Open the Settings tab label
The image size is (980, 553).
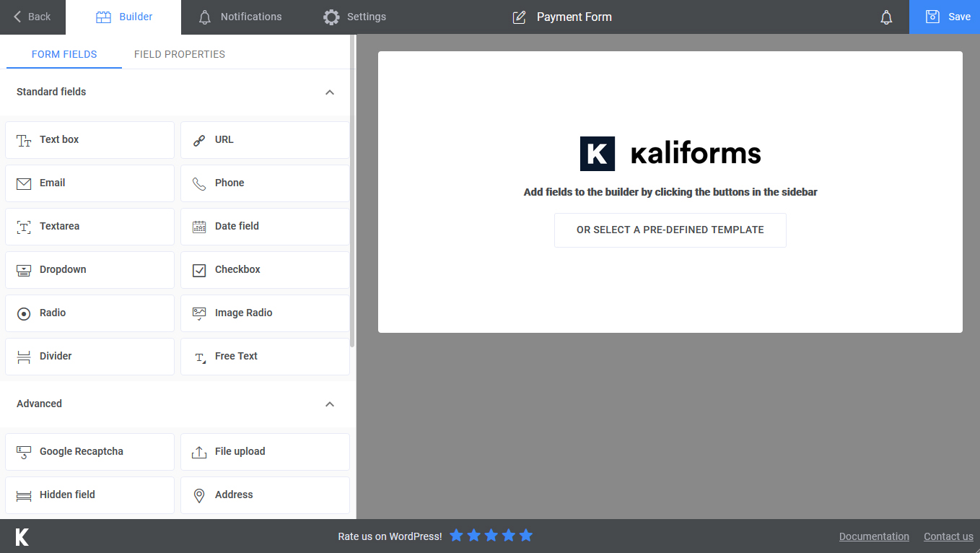coord(367,17)
